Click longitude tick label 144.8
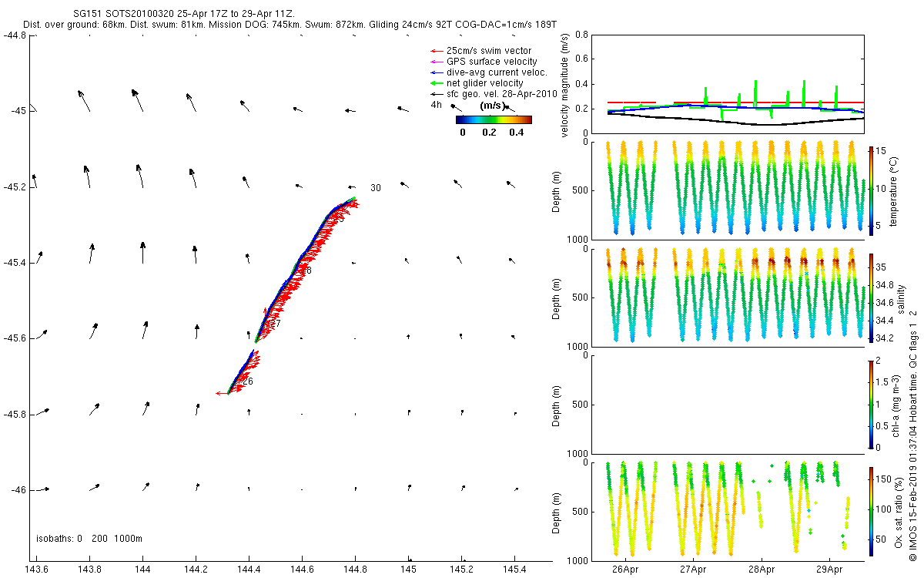The image size is (924, 578). pyautogui.click(x=355, y=570)
